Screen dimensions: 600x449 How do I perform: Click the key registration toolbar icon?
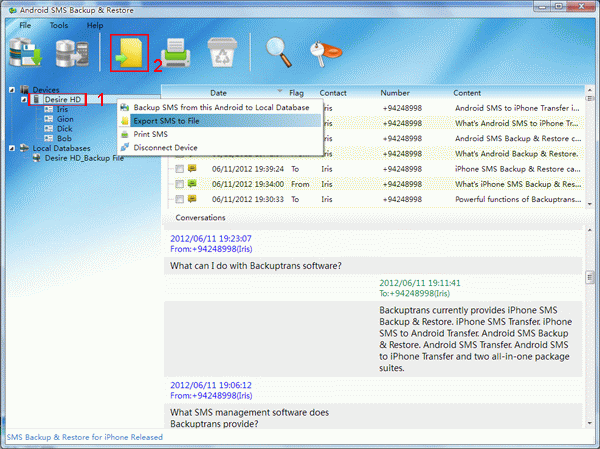coord(326,53)
